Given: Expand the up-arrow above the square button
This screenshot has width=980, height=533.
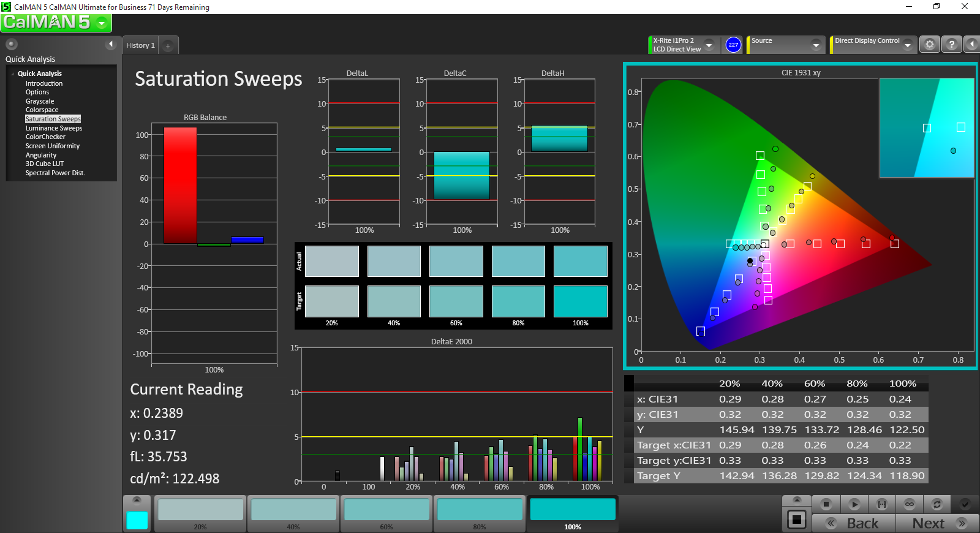Looking at the screenshot, I should click(797, 501).
